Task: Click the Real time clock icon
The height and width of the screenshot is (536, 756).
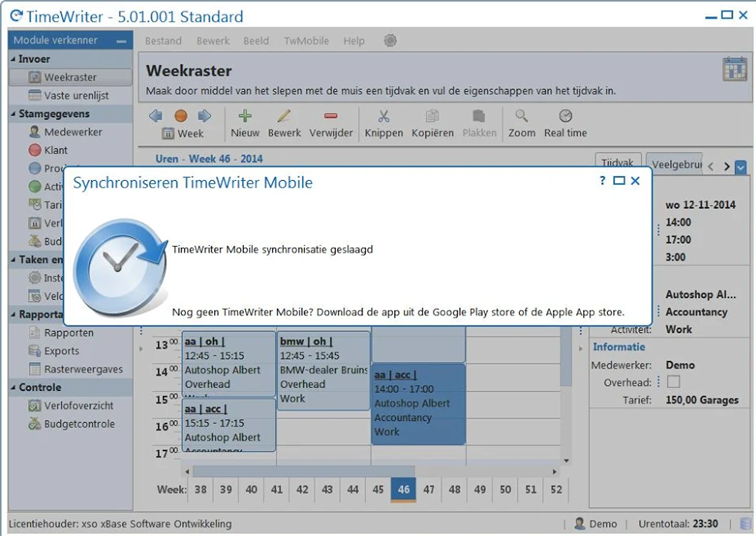Action: (x=566, y=116)
